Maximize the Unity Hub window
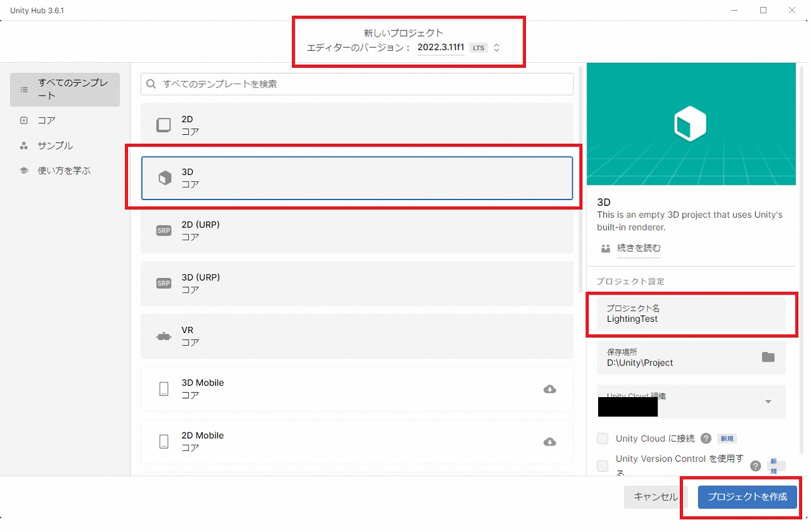This screenshot has height=532, width=811. pyautogui.click(x=763, y=10)
